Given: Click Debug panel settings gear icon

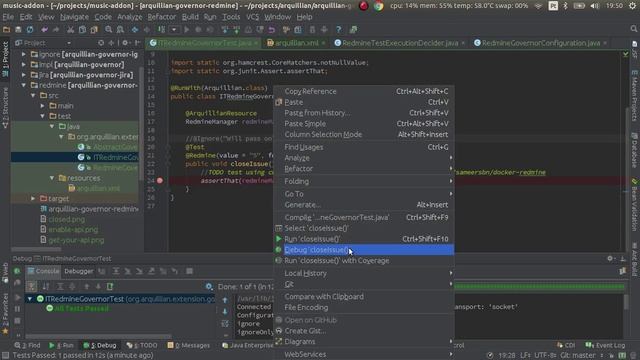Looking at the screenshot, I should point(610,258).
